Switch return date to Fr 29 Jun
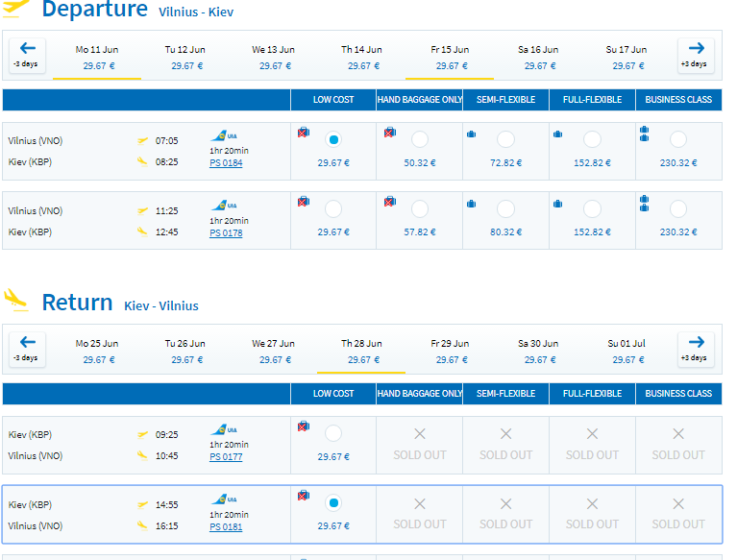 click(450, 352)
